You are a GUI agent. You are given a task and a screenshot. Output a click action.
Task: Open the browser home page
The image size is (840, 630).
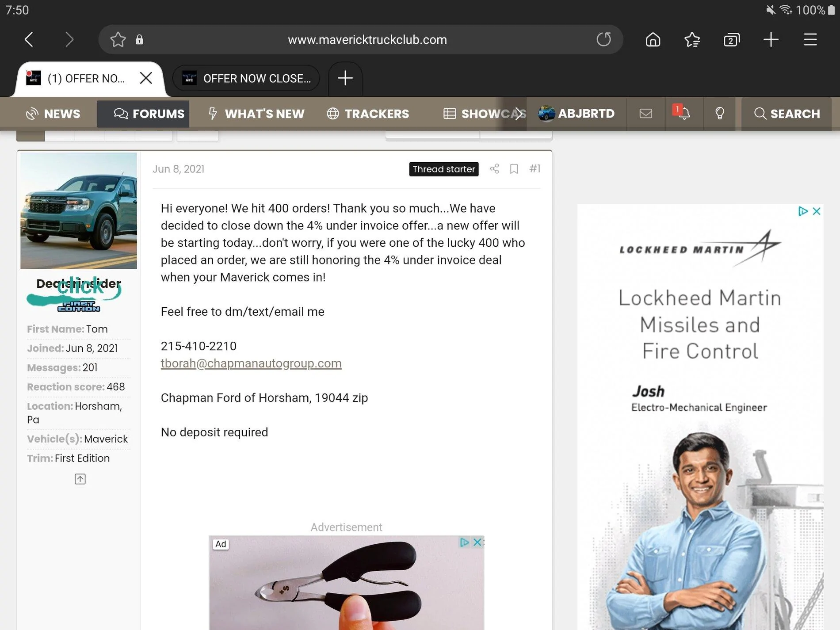pos(653,40)
